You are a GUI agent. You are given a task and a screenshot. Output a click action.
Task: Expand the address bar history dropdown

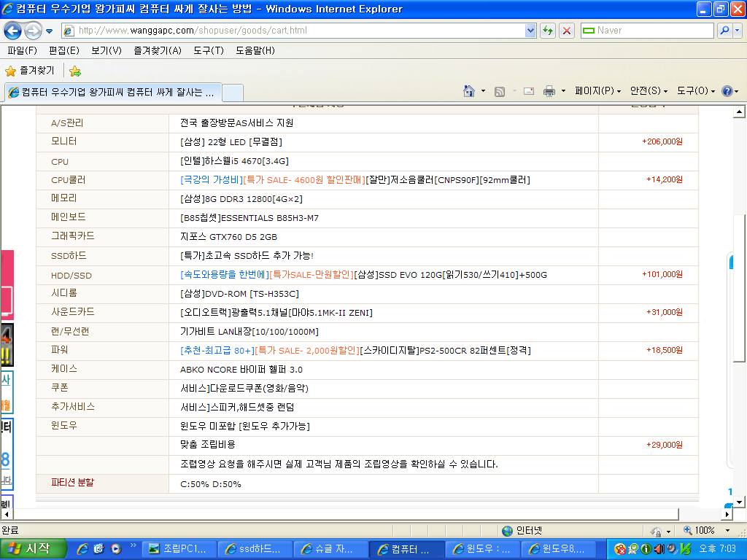pos(530,31)
